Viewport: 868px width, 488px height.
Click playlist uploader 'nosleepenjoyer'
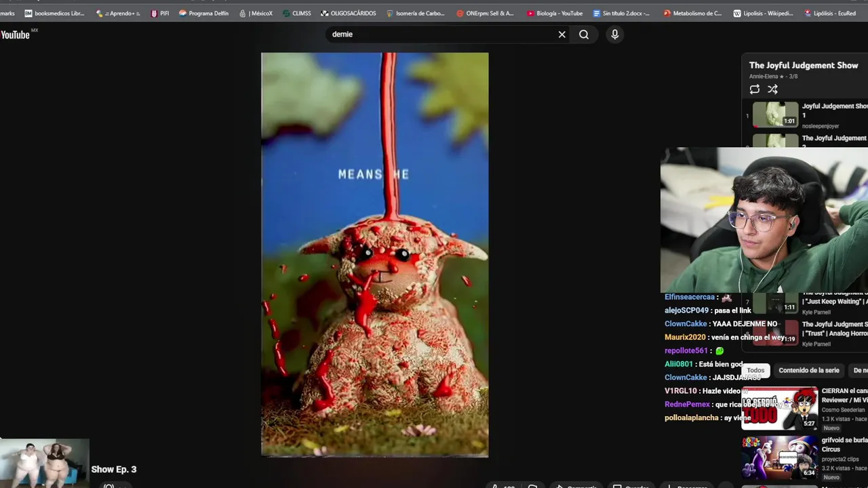pyautogui.click(x=821, y=126)
